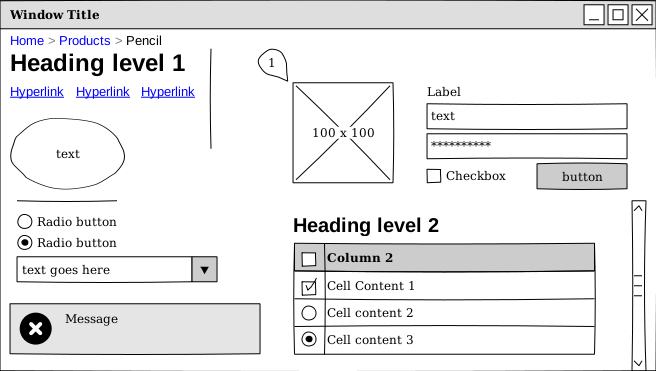This screenshot has width=656, height=371.
Task: Click the Pencil breadcrumb text
Action: [x=144, y=41]
